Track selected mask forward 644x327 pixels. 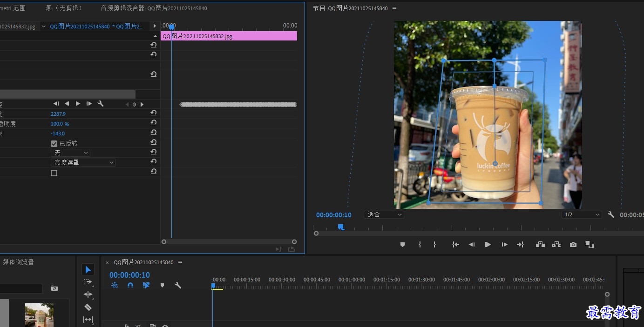tap(78, 104)
